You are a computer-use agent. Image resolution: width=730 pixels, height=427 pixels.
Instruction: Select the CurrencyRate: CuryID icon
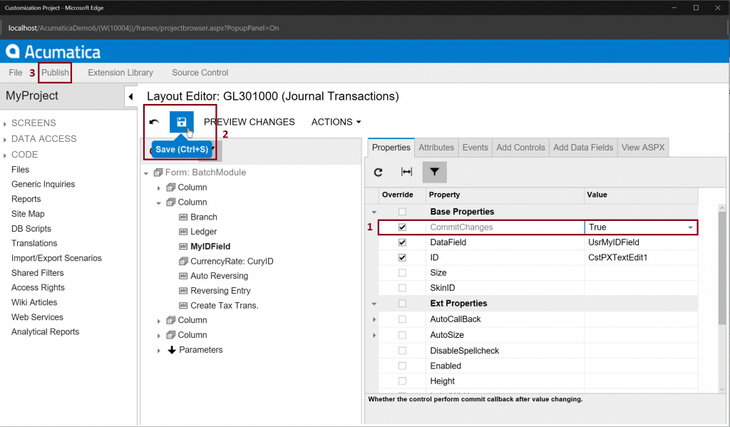[x=183, y=261]
